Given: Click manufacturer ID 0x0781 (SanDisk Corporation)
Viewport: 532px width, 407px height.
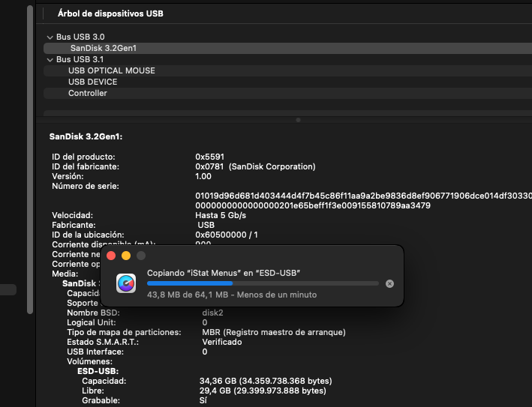Looking at the screenshot, I should tap(255, 166).
